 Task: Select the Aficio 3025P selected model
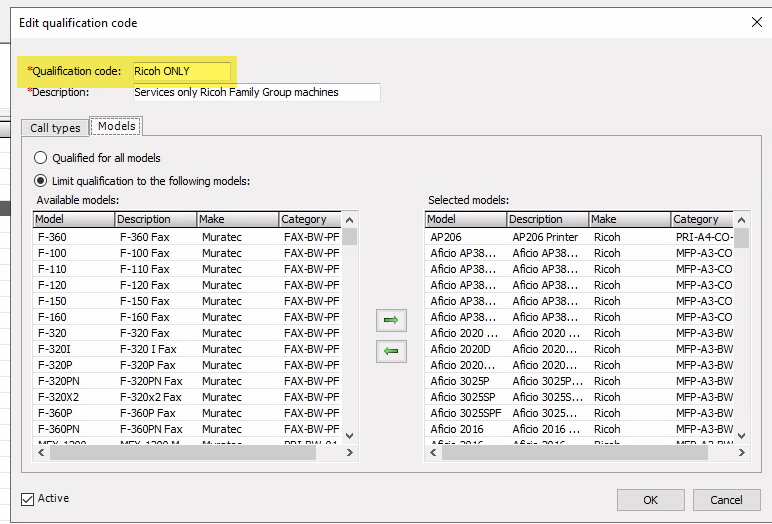pos(579,381)
